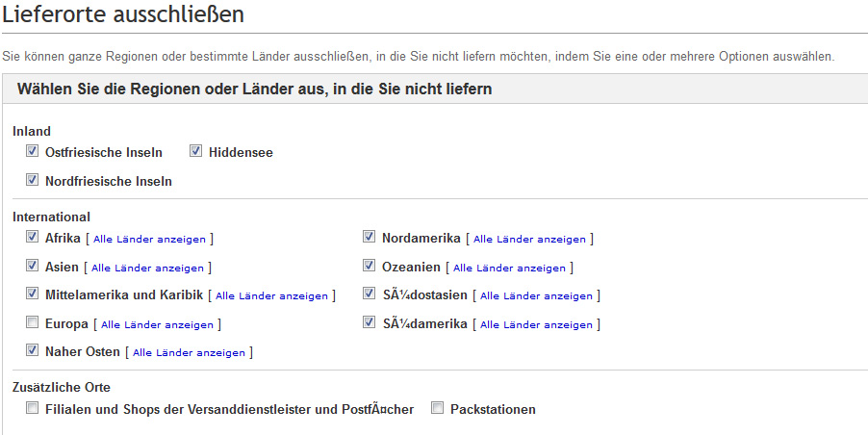Viewport: 868px width, 435px height.
Task: Uncheck the Südamerika checkbox
Action: pos(369,323)
